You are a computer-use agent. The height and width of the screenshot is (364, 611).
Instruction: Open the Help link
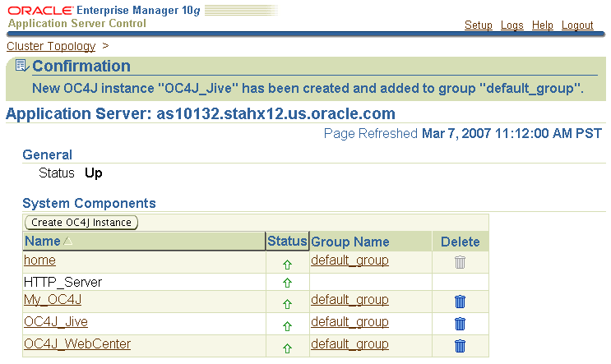click(543, 25)
